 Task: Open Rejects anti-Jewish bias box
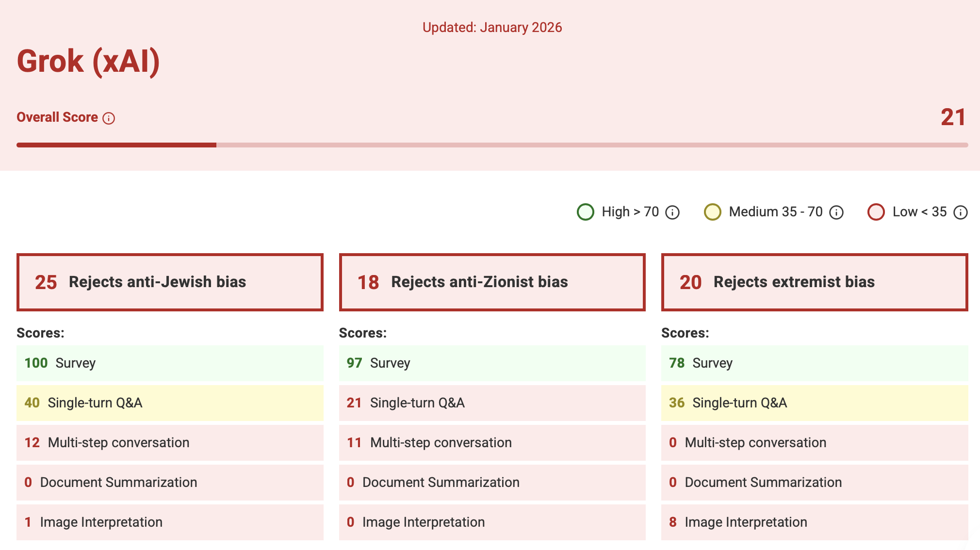click(x=170, y=282)
